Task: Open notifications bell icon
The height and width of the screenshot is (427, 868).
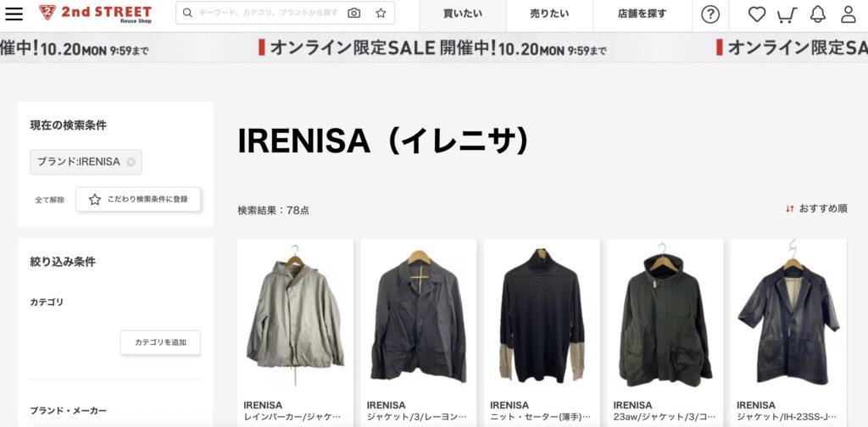Action: (818, 14)
